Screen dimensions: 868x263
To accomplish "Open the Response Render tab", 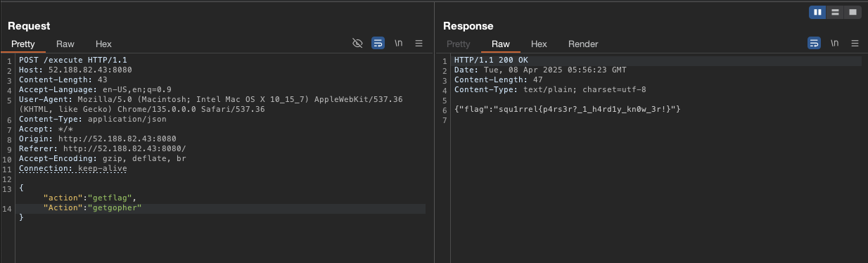I will click(x=583, y=44).
